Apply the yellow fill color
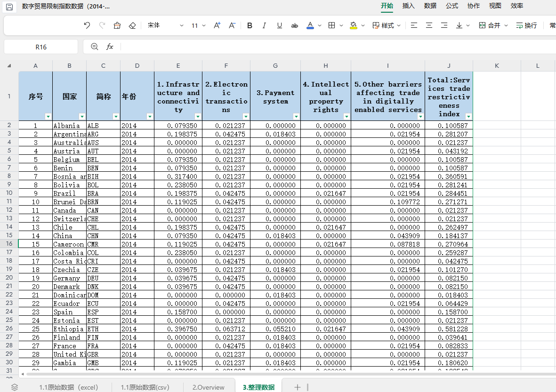This screenshot has height=392, width=556. point(354,25)
